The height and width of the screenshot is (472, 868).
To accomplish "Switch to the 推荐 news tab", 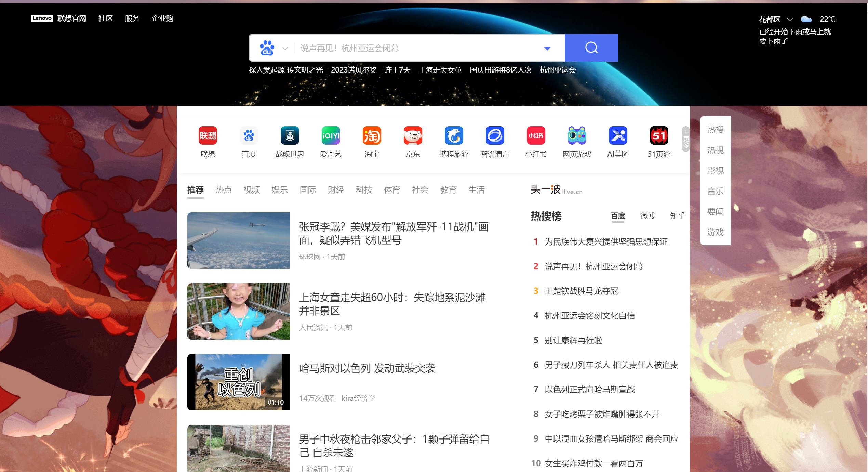I will (x=195, y=190).
